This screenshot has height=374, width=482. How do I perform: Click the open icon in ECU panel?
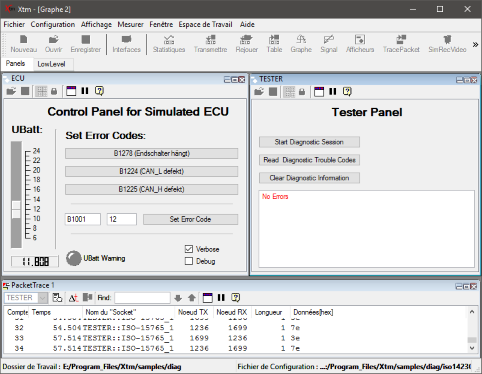(11, 91)
